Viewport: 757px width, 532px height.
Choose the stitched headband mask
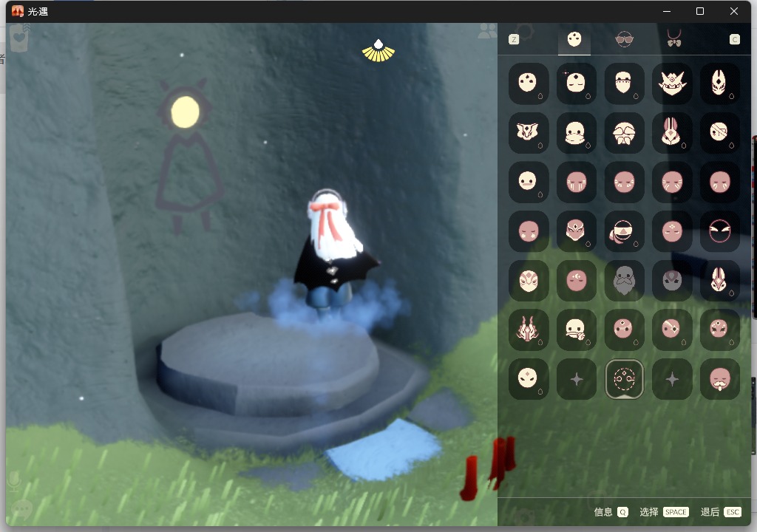624,83
